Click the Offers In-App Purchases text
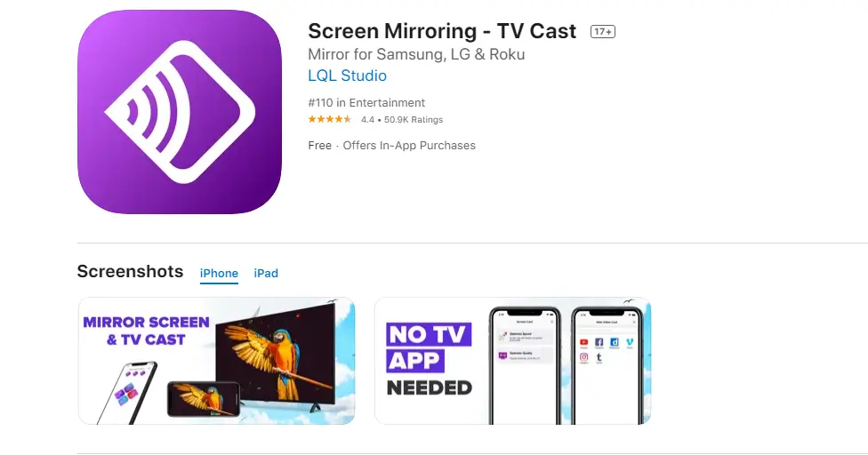868x455 pixels. tap(409, 146)
